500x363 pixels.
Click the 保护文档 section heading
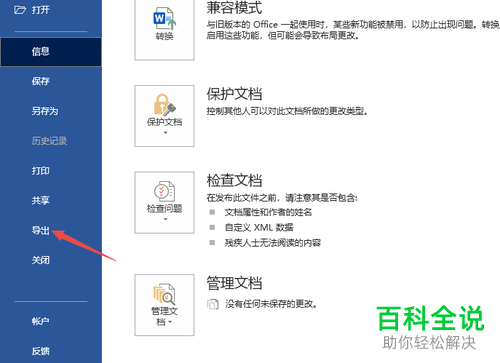(234, 94)
